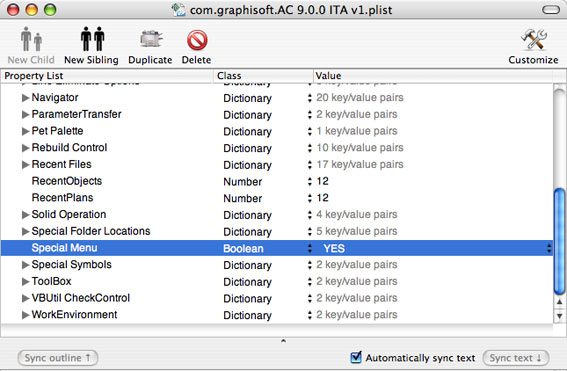Click the toolbar toggle pill button
Viewport: 567px width, 371px height.
pyautogui.click(x=551, y=10)
